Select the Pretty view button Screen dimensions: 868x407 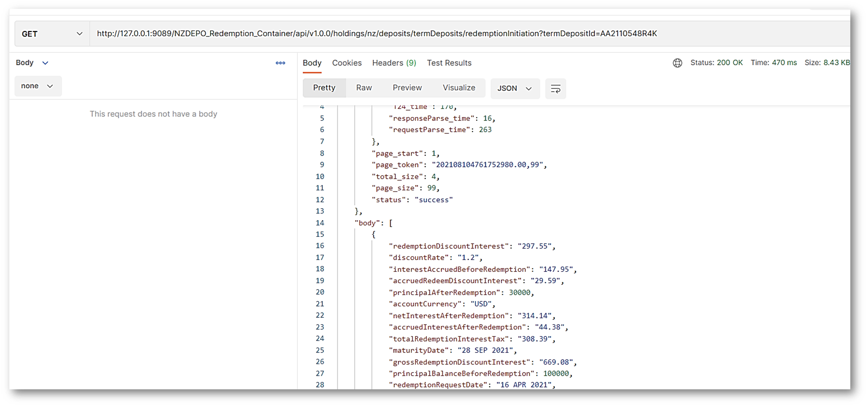pyautogui.click(x=324, y=88)
